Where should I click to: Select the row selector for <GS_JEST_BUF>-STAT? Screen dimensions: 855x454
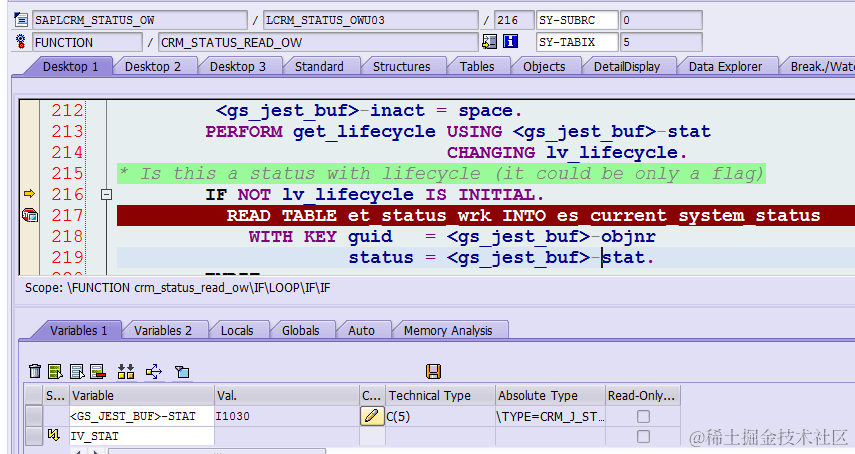[34, 416]
